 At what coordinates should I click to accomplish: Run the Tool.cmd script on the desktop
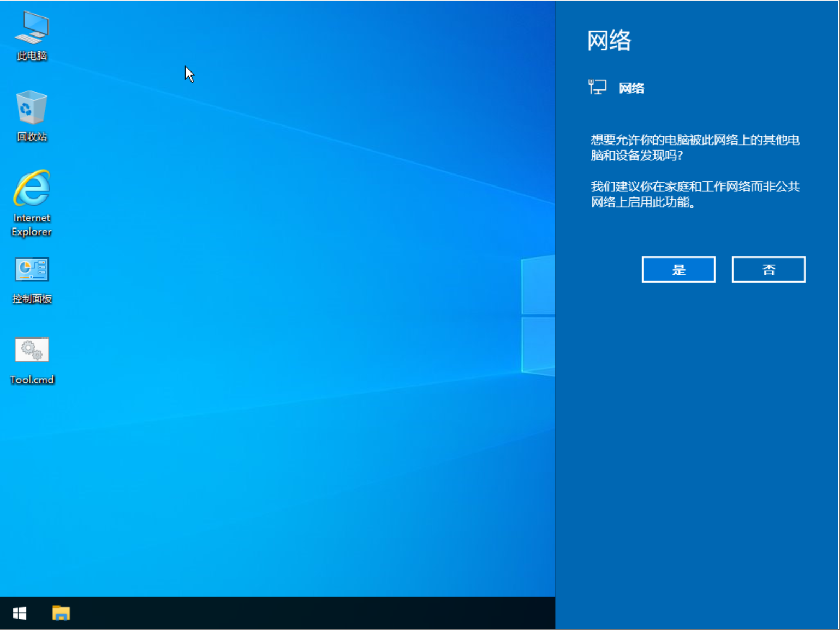click(x=31, y=349)
